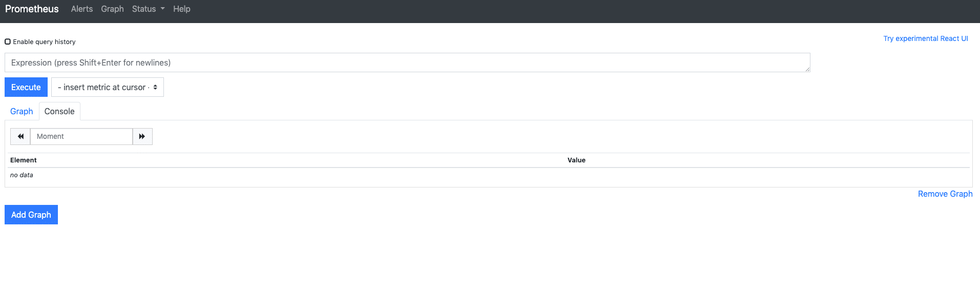Viewport: 980px width, 292px height.
Task: Focus the Expression query text box
Action: point(407,62)
